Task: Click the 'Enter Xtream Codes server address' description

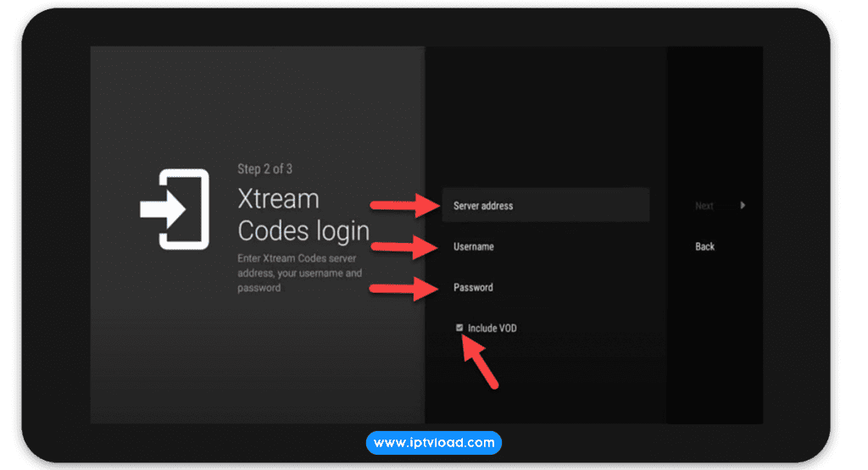Action: [x=299, y=274]
